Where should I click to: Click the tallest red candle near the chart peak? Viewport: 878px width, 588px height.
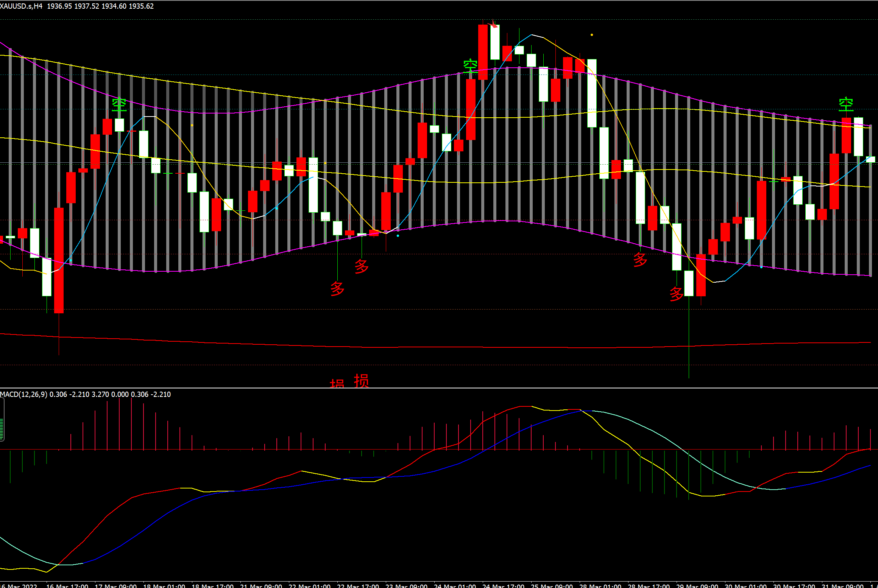[x=483, y=52]
